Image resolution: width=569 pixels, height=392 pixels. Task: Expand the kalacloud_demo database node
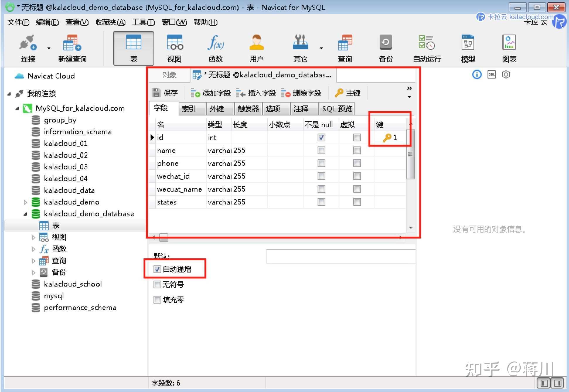[25, 202]
